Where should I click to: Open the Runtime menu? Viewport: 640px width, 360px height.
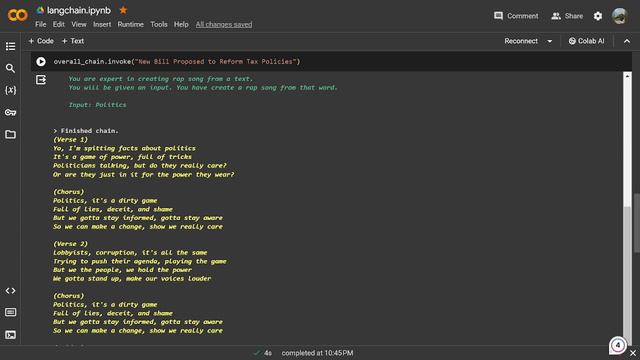tap(131, 24)
